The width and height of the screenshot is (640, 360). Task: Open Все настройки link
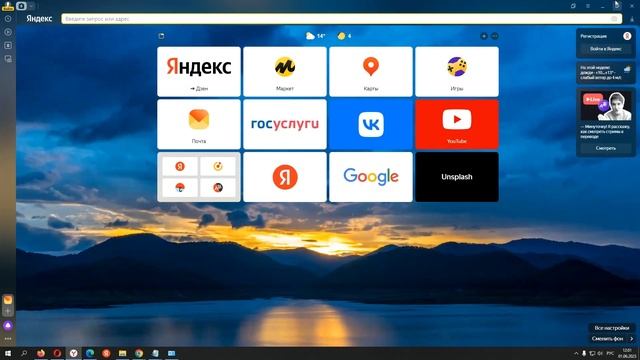click(611, 328)
